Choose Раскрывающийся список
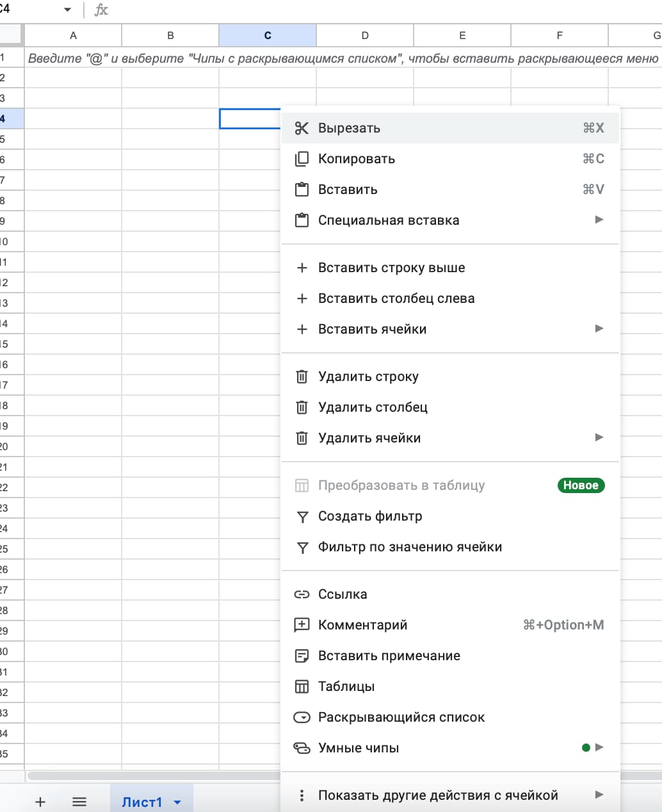Image resolution: width=662 pixels, height=812 pixels. point(451,717)
